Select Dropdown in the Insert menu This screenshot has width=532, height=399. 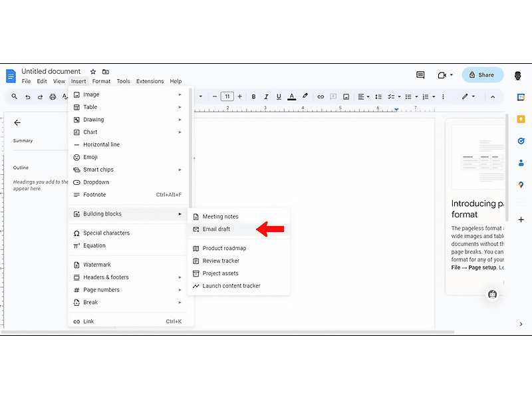click(x=129, y=182)
